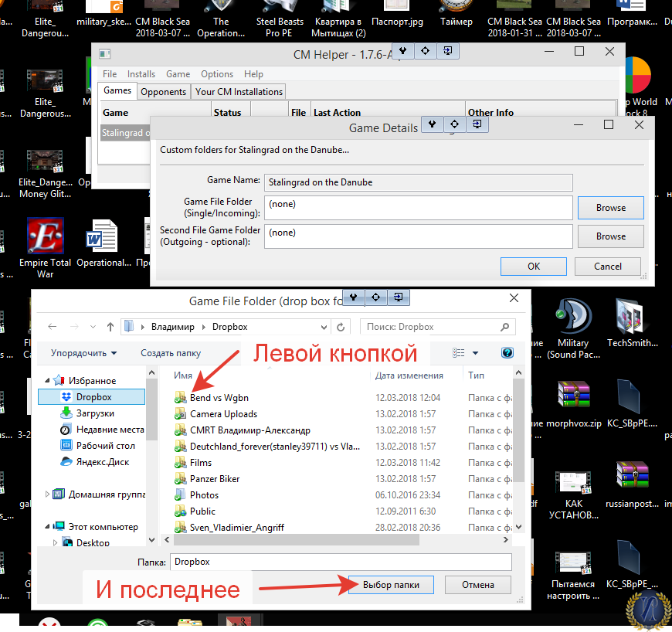
Task: Select the Photos folder icon
Action: pos(181,495)
